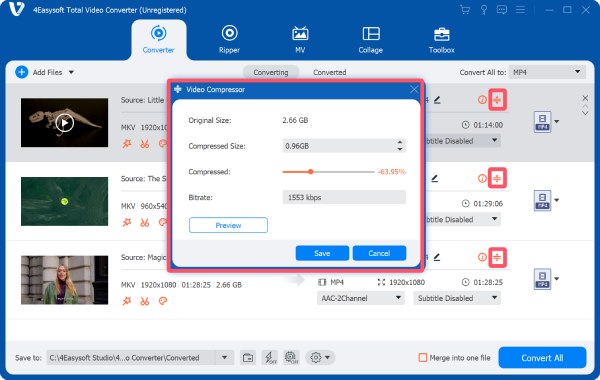The width and height of the screenshot is (600, 380).
Task: Rename output of second video with pencil icon
Action: [435, 178]
